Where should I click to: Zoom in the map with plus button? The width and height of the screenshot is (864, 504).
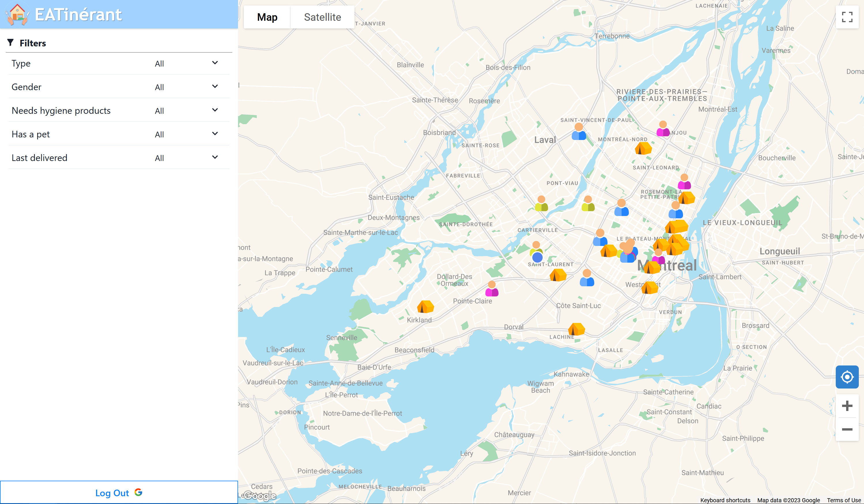click(x=847, y=406)
